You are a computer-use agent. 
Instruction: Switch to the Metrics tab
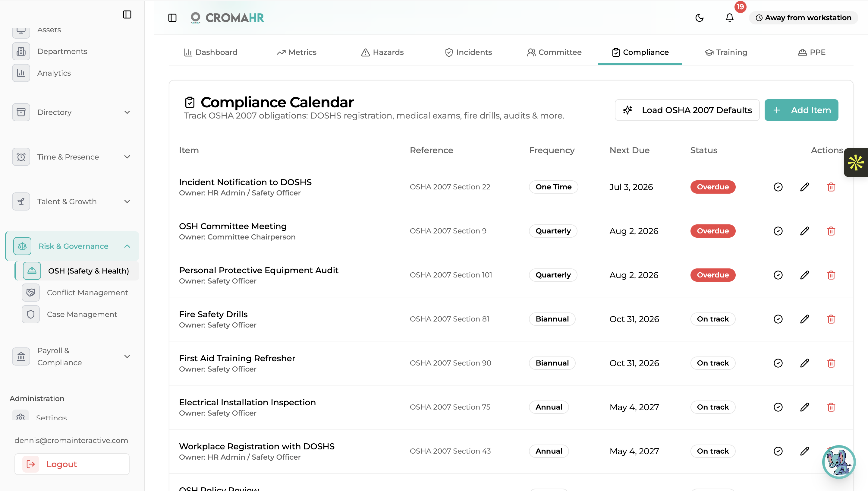coord(297,52)
